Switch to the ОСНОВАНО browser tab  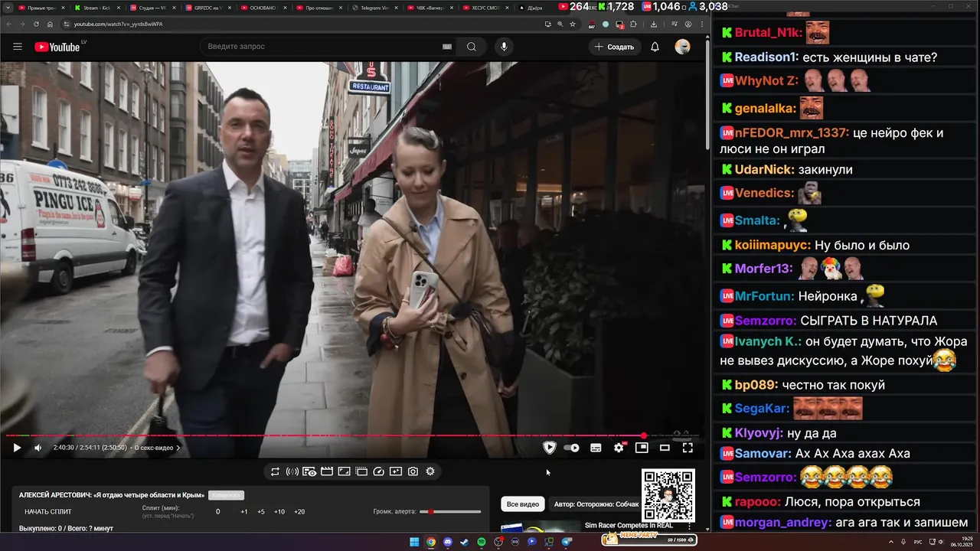266,8
